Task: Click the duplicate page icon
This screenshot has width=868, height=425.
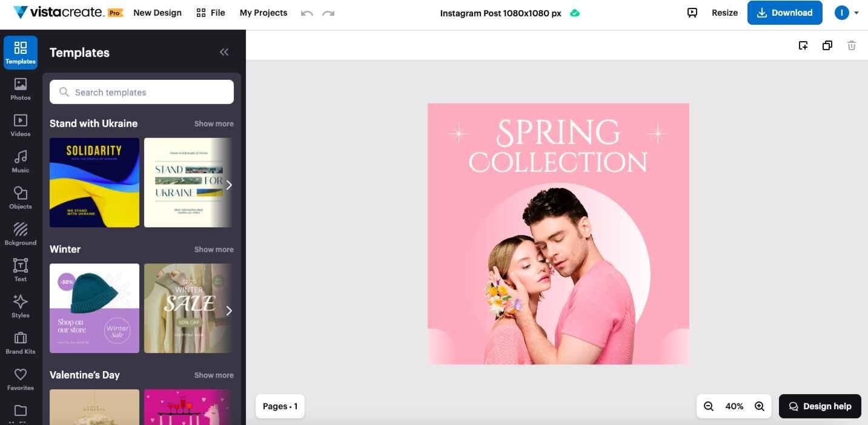Action: tap(827, 45)
